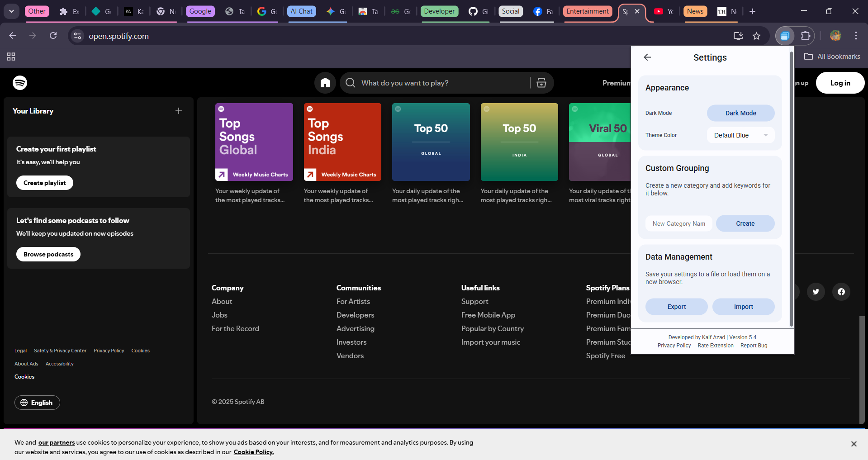Open the tab search chevron
Viewport: 868px width, 460px height.
pos(11,11)
